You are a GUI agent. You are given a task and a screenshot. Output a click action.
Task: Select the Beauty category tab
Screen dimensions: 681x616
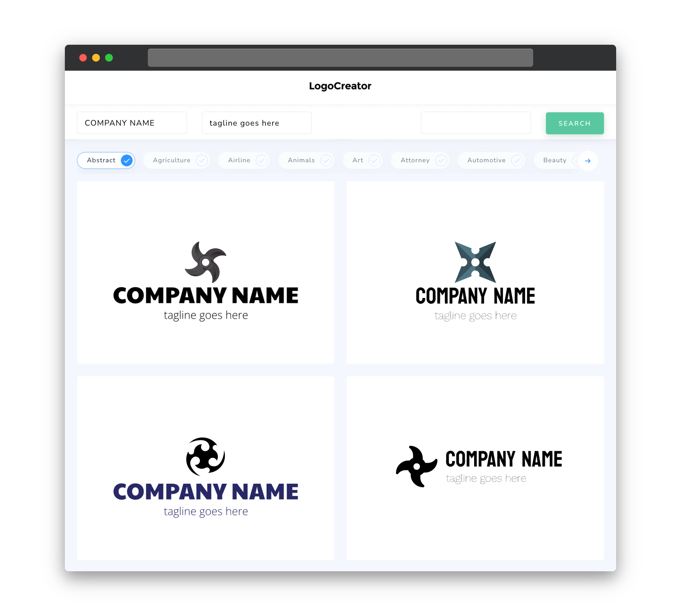coord(555,160)
